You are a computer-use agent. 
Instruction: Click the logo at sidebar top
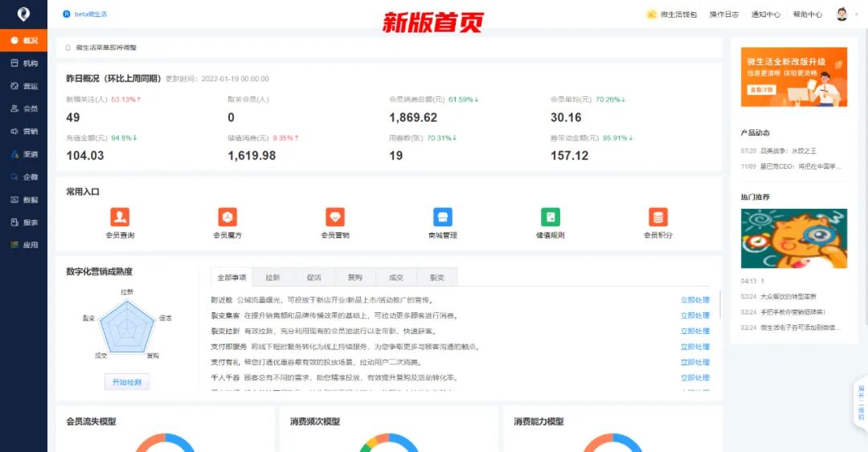click(23, 14)
